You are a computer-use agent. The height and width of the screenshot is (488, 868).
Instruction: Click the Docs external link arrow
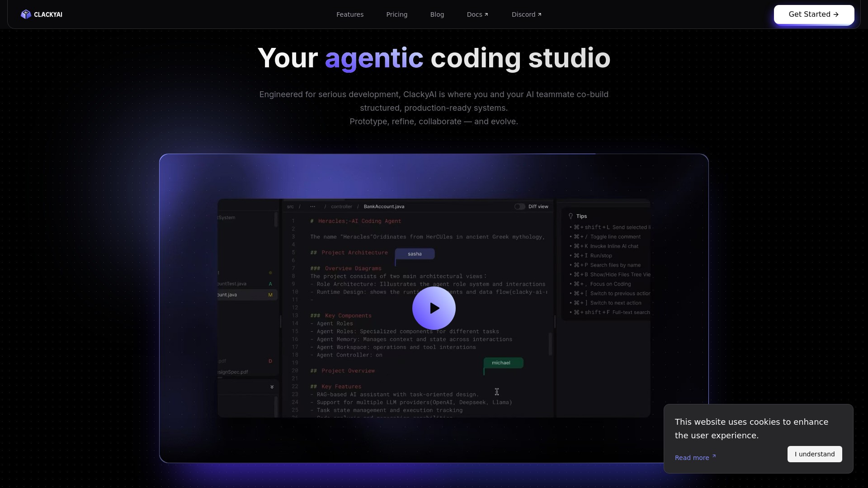[x=486, y=14]
